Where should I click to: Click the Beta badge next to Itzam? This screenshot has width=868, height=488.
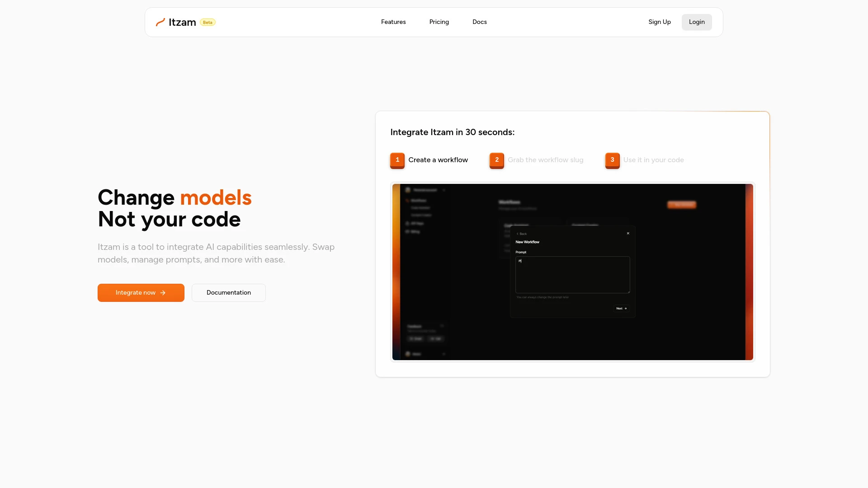coord(208,22)
